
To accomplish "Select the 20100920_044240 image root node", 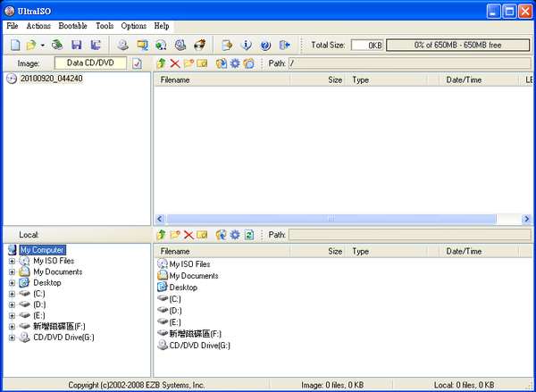I will [x=51, y=79].
